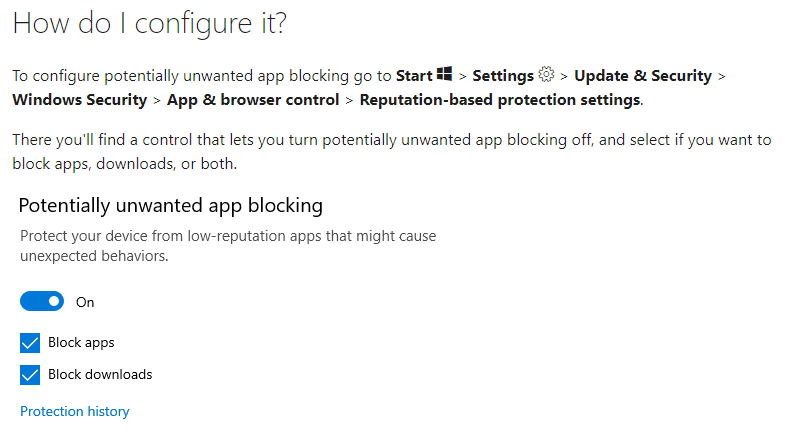Screen dimensions: 797x429
Task: Click the Windows Start logo icon
Action: (445, 75)
